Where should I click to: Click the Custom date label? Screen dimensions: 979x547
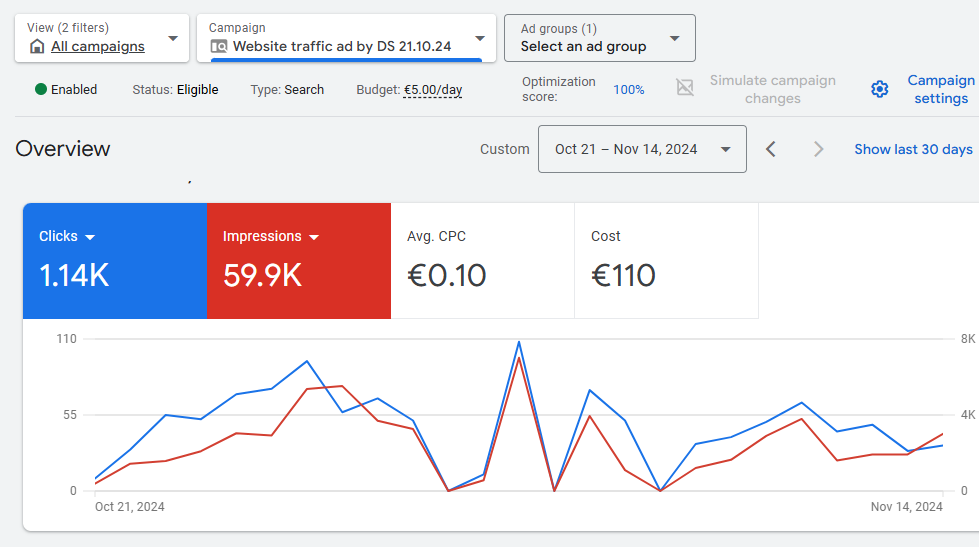pyautogui.click(x=504, y=149)
